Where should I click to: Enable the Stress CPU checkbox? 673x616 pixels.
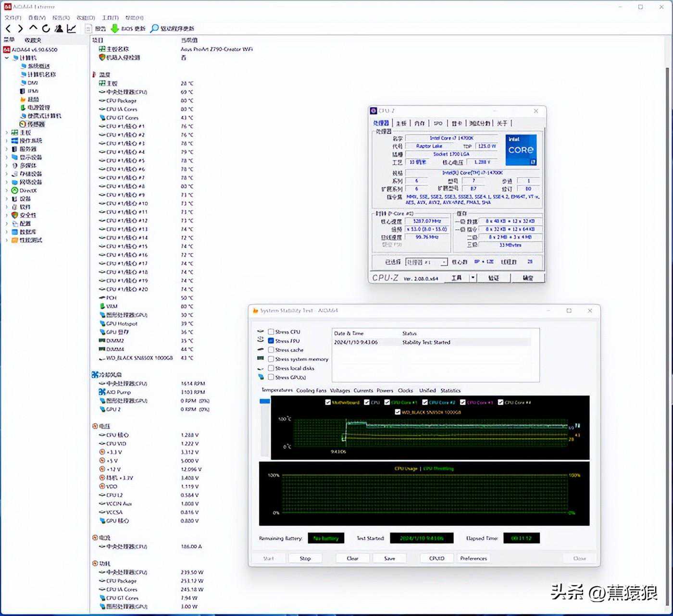(x=271, y=332)
